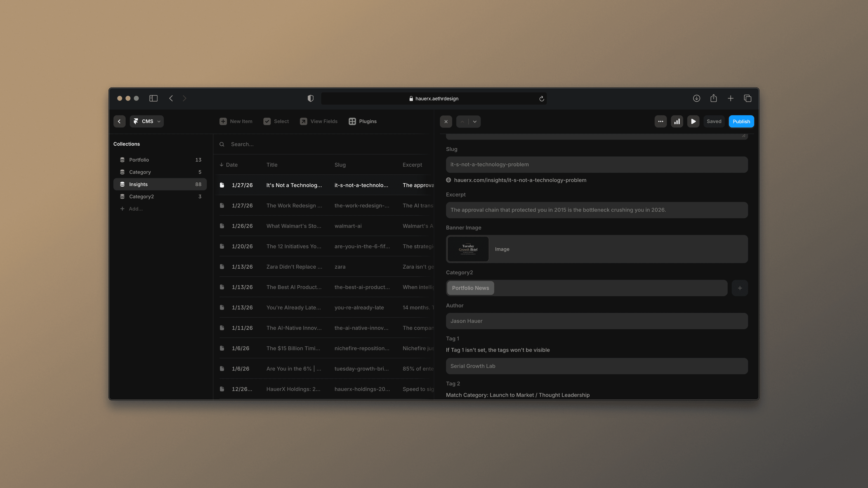Reload the page with refresh icon
Image resolution: width=868 pixels, height=488 pixels.
click(542, 99)
